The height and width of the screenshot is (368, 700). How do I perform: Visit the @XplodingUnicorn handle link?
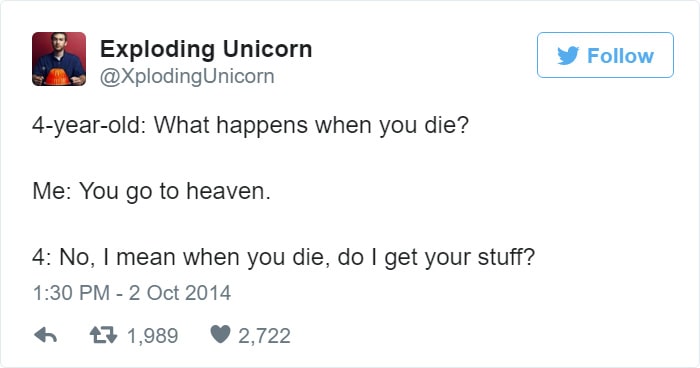coord(187,76)
